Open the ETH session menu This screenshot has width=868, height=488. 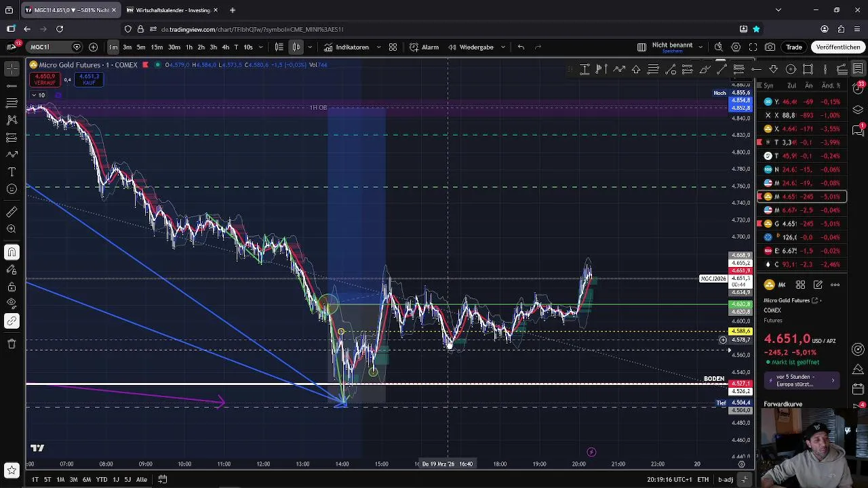tap(703, 480)
